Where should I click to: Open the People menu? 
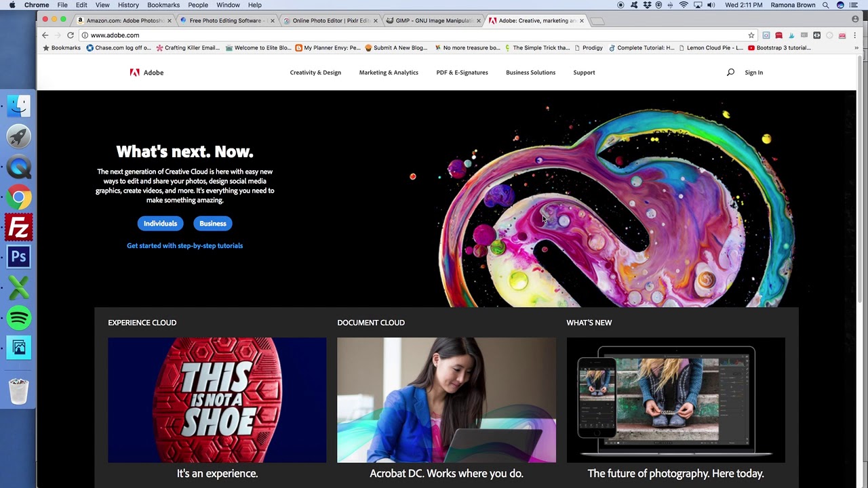point(198,5)
